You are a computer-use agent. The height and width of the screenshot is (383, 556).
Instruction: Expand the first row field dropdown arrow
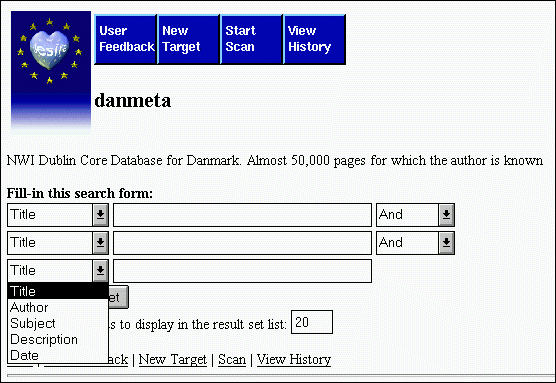pos(100,215)
